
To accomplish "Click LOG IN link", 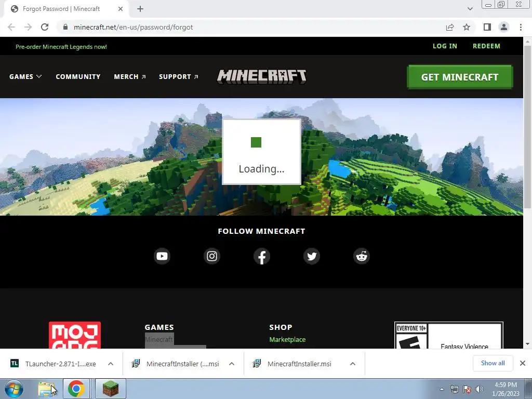I will pos(445,46).
